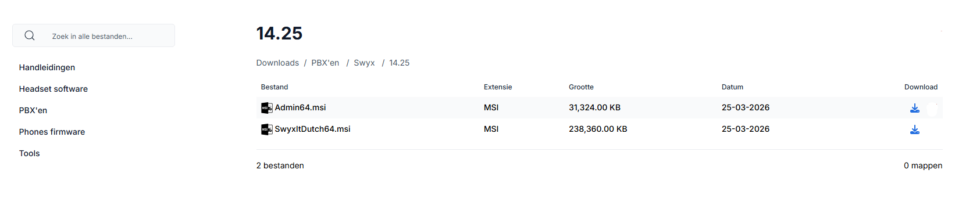The height and width of the screenshot is (209, 980).
Task: Go to Swyx in the breadcrumb
Action: pos(364,63)
